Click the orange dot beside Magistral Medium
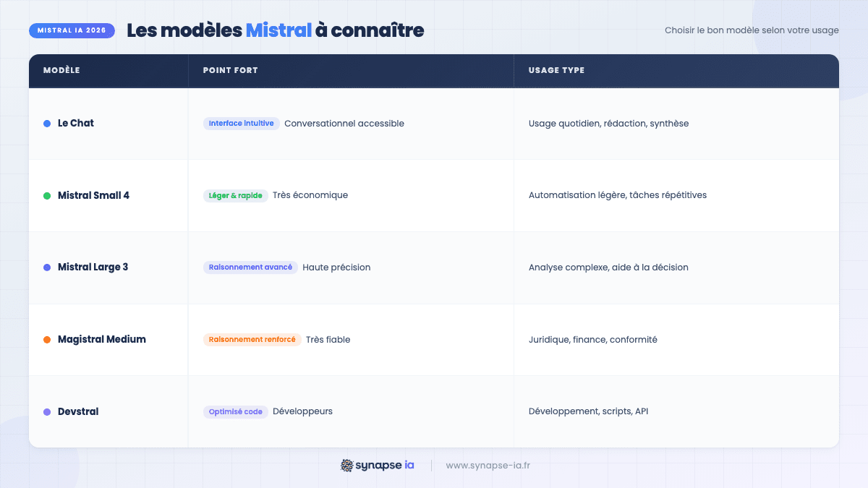 pos(47,340)
